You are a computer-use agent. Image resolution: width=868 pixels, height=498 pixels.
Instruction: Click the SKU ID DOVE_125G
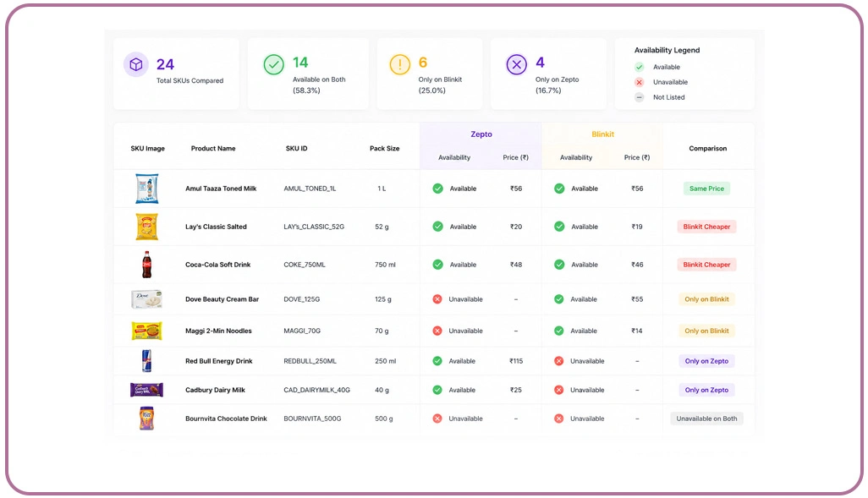tap(302, 298)
